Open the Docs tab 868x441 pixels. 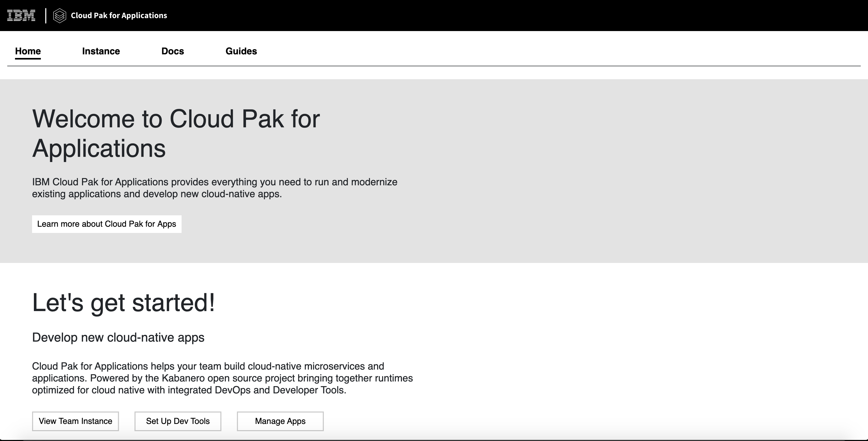point(173,51)
